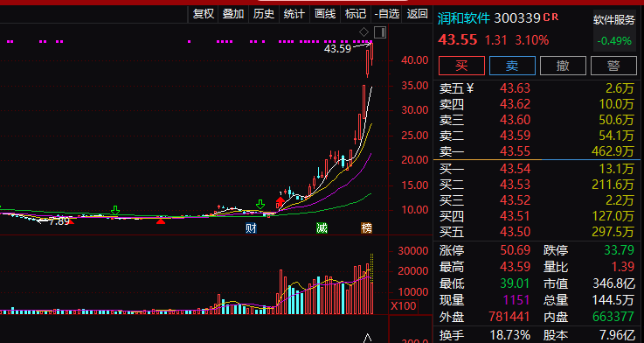Click the red 买 buy button
The height and width of the screenshot is (343, 644).
461,66
